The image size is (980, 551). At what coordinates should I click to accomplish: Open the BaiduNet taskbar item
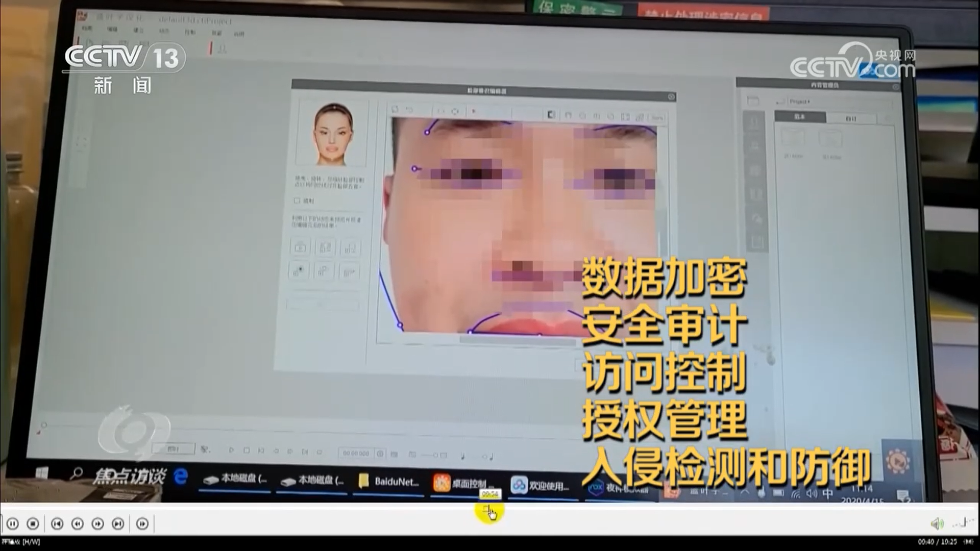click(x=389, y=482)
